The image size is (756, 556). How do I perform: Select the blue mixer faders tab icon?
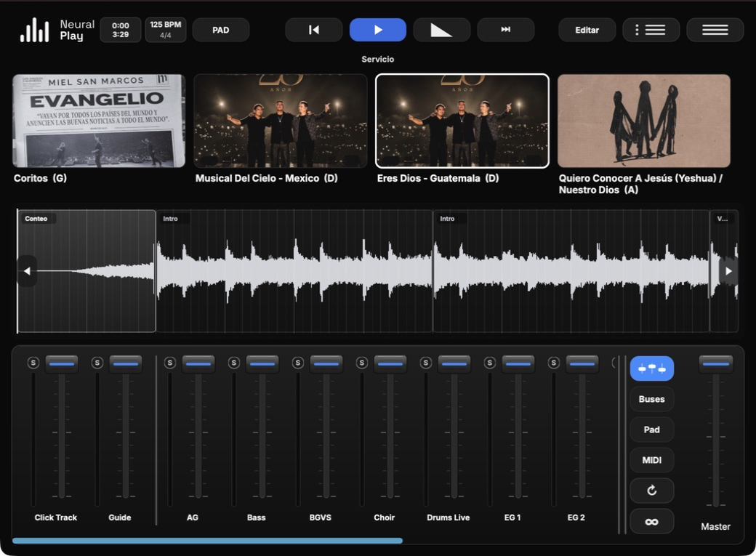click(x=651, y=368)
